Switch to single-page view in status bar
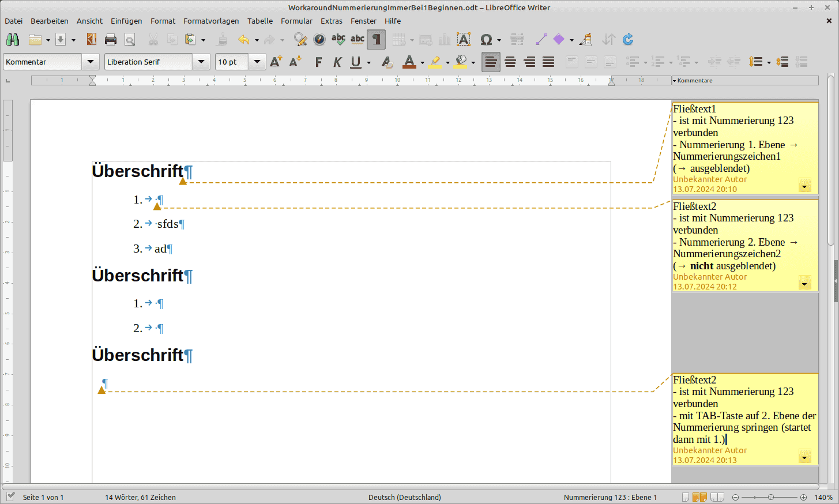Screen dimensions: 839x504 pos(686,497)
